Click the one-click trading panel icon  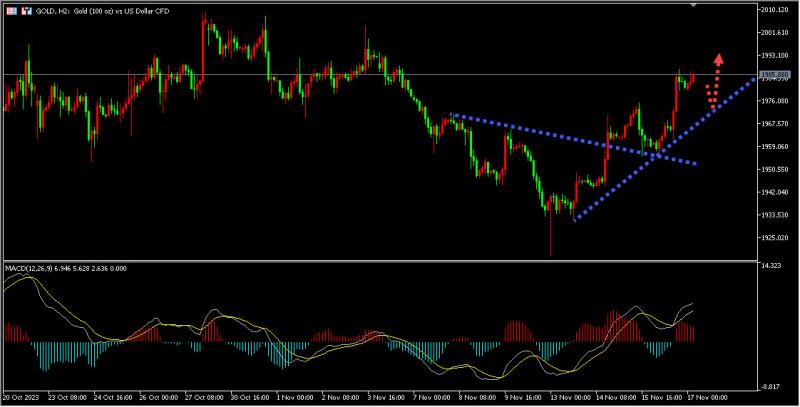point(27,11)
